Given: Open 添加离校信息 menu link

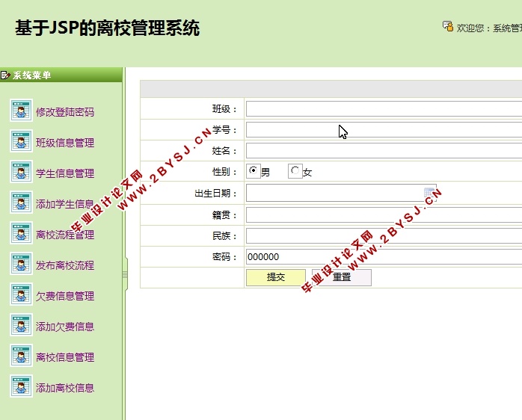Looking at the screenshot, I should tap(65, 388).
